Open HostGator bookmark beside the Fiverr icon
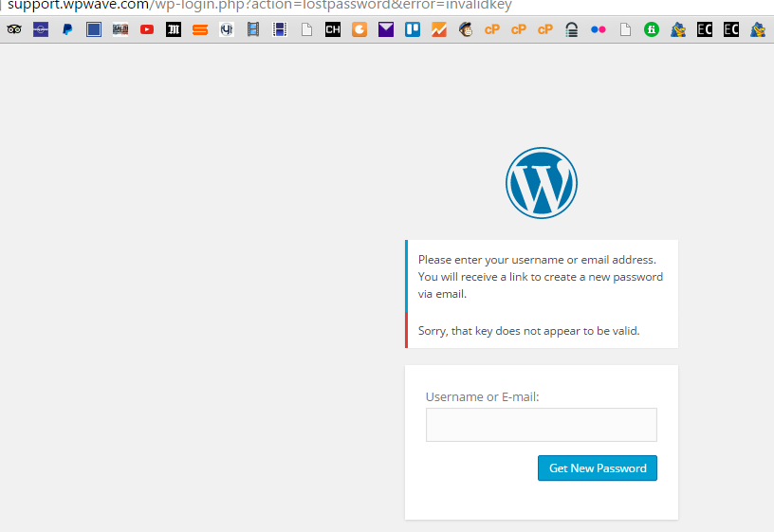 point(678,29)
